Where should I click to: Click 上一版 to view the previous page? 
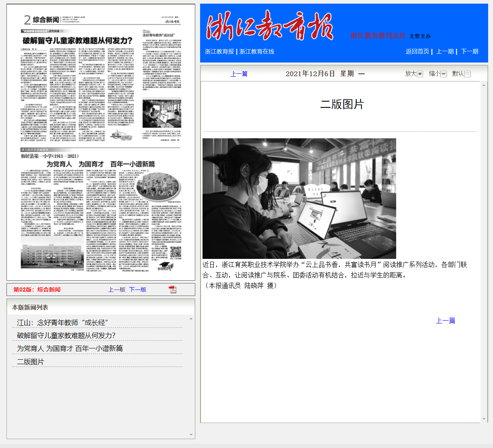[x=117, y=290]
